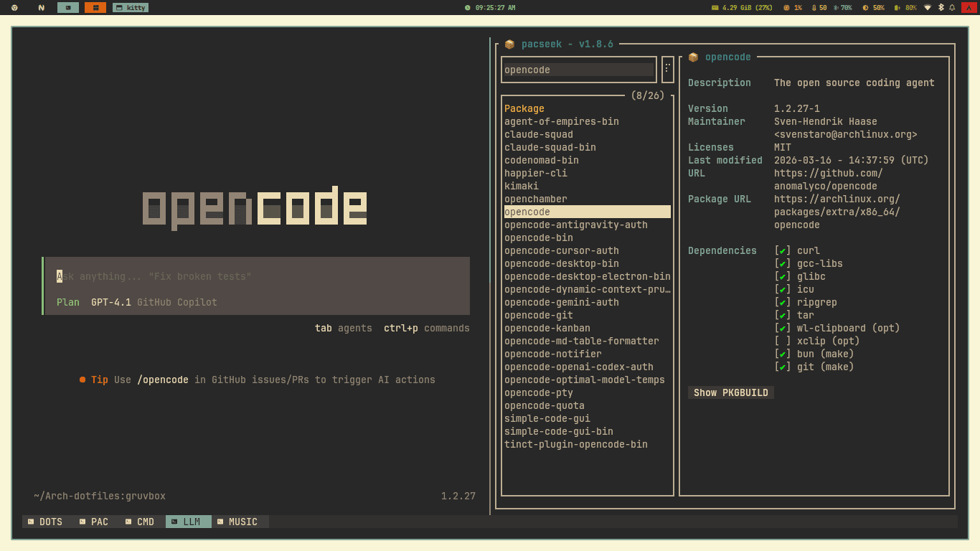This screenshot has width=980, height=551.
Task: Click the launcher icon at far left of top bar
Action: 14,8
